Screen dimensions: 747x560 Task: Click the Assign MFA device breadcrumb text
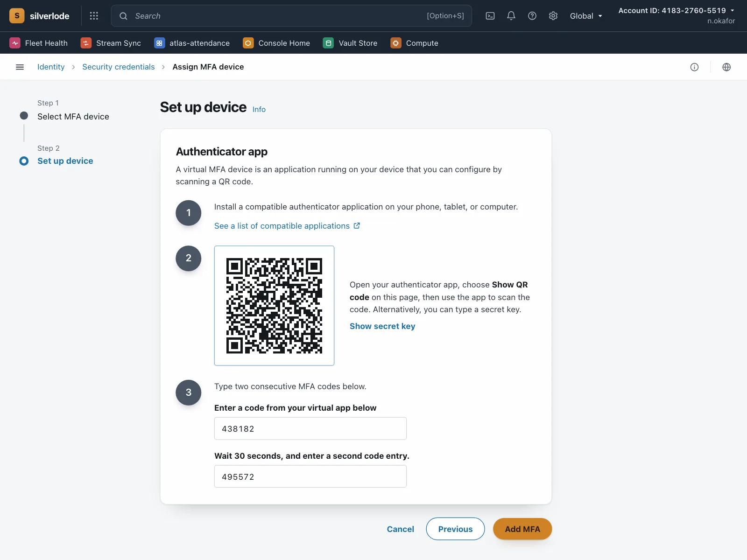[208, 67]
